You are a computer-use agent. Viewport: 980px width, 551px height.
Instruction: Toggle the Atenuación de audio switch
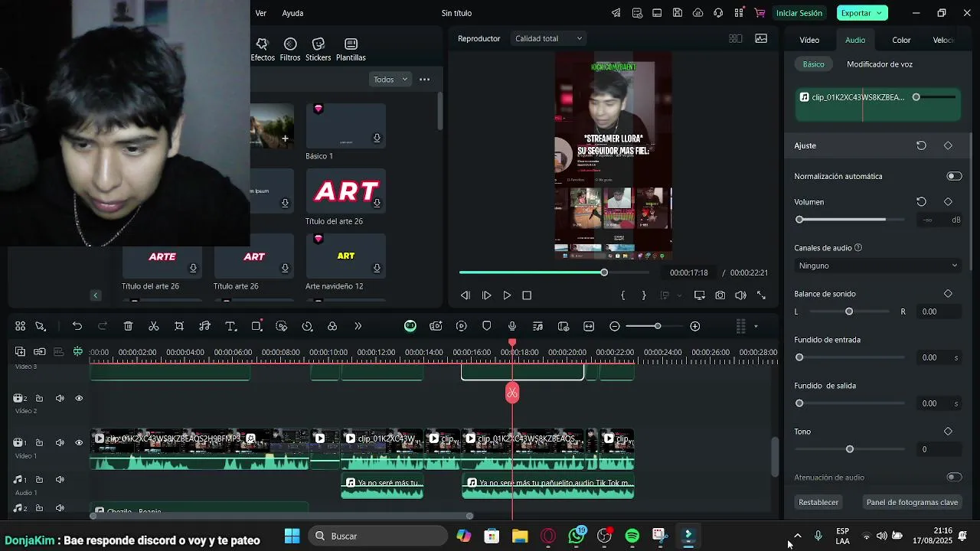coord(954,477)
